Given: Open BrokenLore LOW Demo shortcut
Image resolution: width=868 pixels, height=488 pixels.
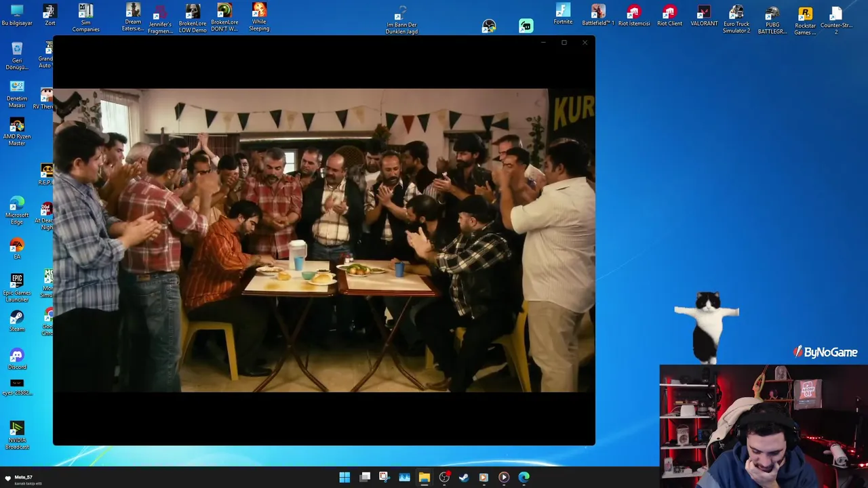Looking at the screenshot, I should [193, 18].
